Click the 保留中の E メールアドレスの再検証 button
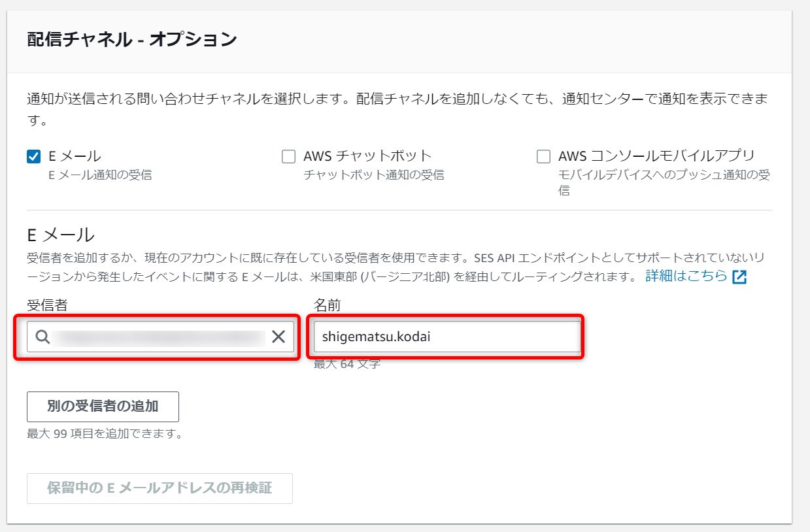 click(159, 488)
